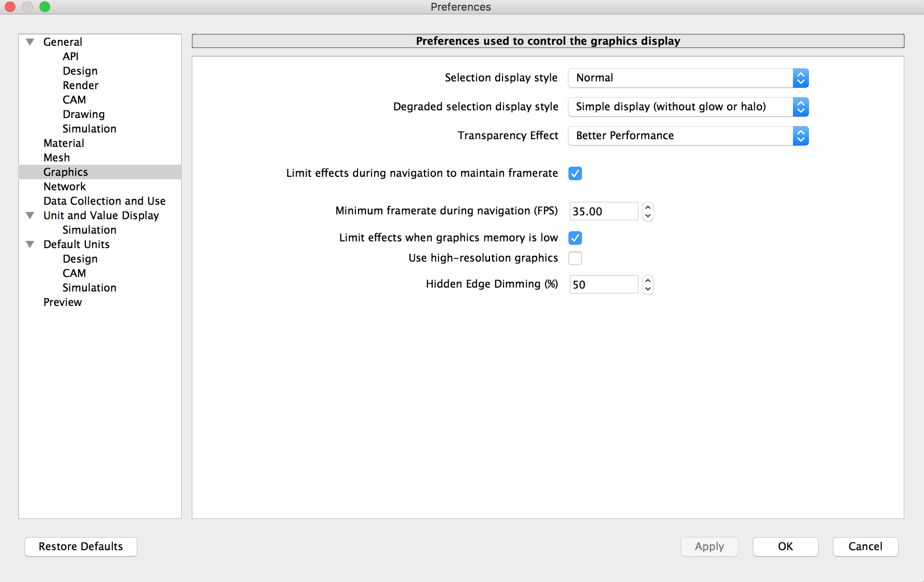Click the stepper down arrow for Hidden Edge Dimming

(x=648, y=289)
